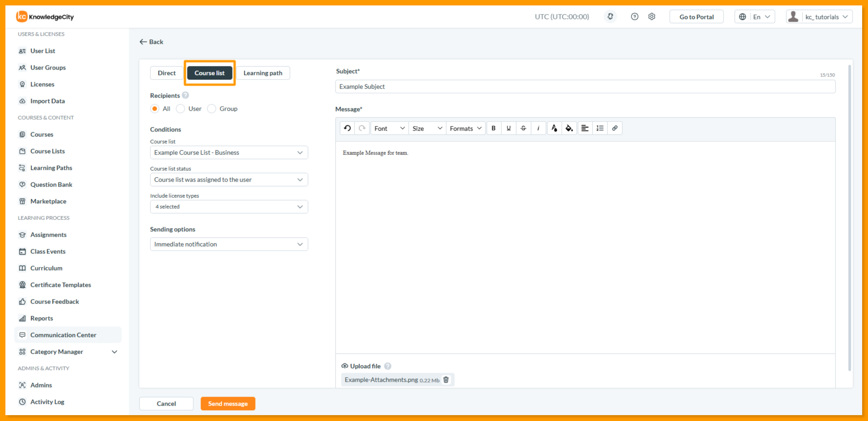This screenshot has height=421, width=868.
Task: Toggle italic formatting in the editor
Action: click(538, 128)
